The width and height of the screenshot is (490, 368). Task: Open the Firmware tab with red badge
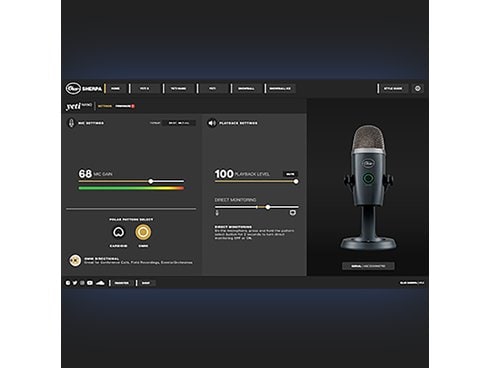125,106
